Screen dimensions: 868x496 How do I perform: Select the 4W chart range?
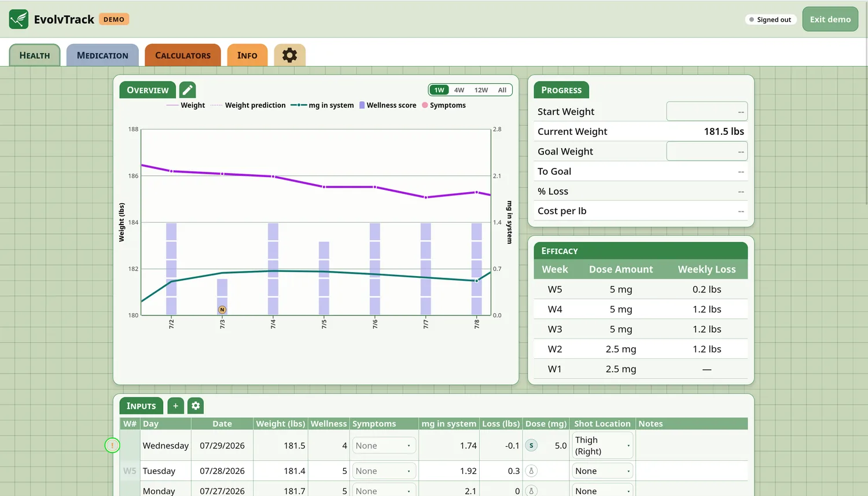click(459, 90)
